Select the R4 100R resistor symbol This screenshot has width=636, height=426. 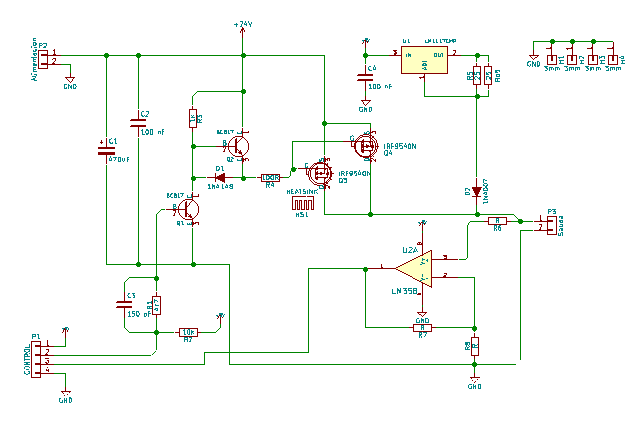tap(271, 177)
